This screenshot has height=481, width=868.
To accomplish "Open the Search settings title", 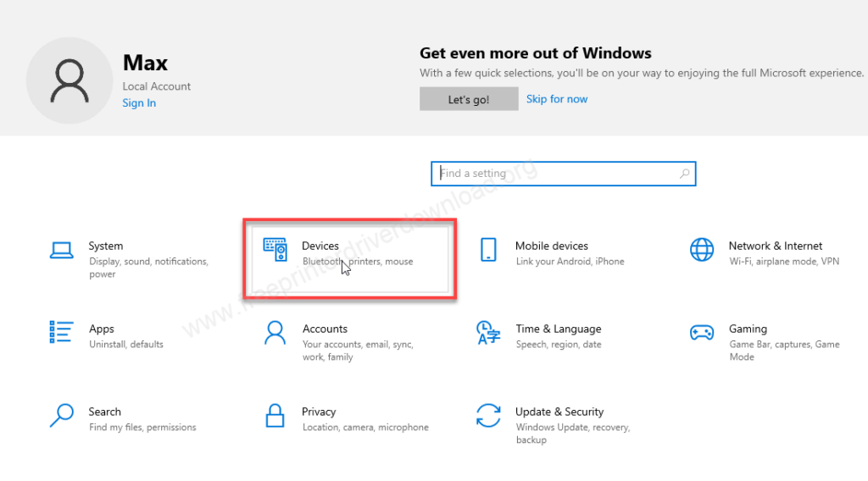I will (x=104, y=412).
